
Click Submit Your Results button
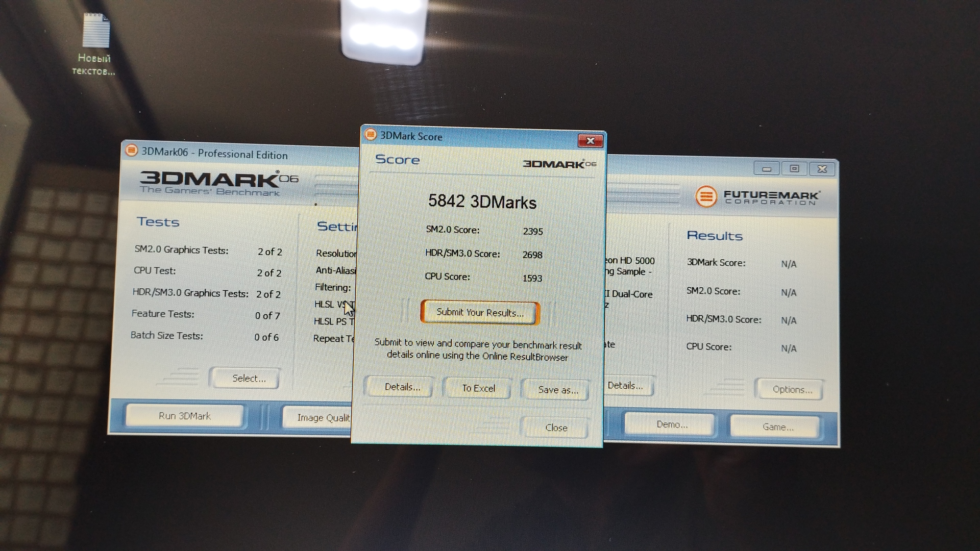click(x=480, y=313)
